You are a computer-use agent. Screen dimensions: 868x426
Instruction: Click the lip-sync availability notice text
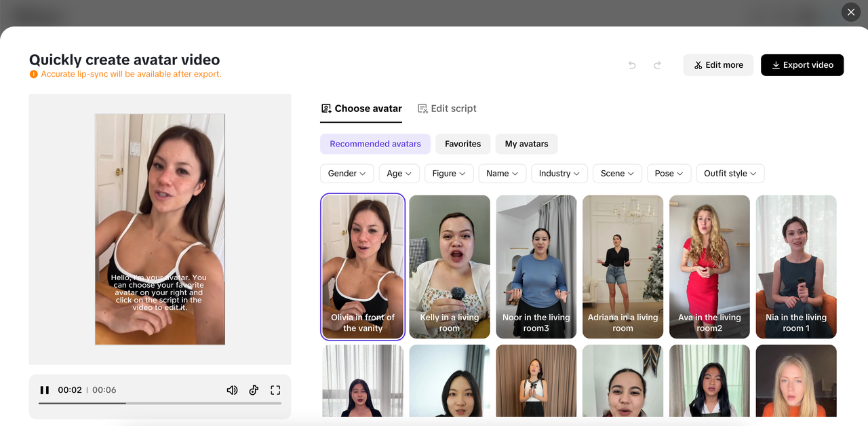132,74
